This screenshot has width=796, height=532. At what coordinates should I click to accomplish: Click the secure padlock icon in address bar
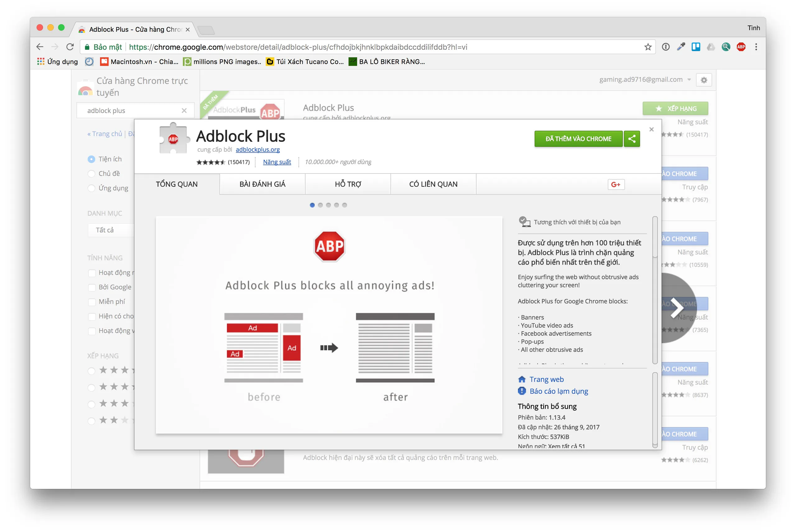coord(87,47)
